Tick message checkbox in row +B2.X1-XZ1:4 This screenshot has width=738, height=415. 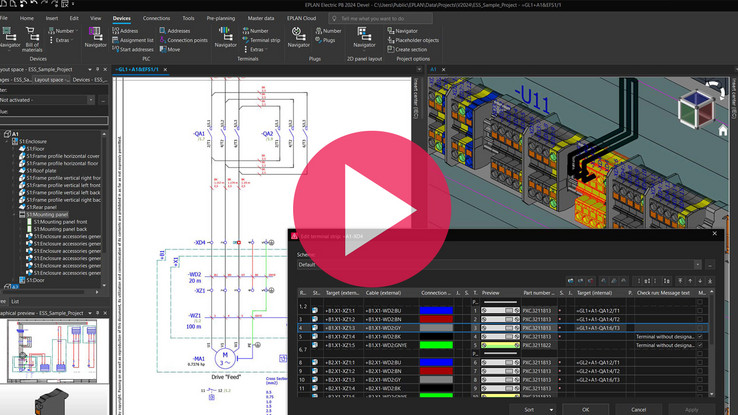700,388
